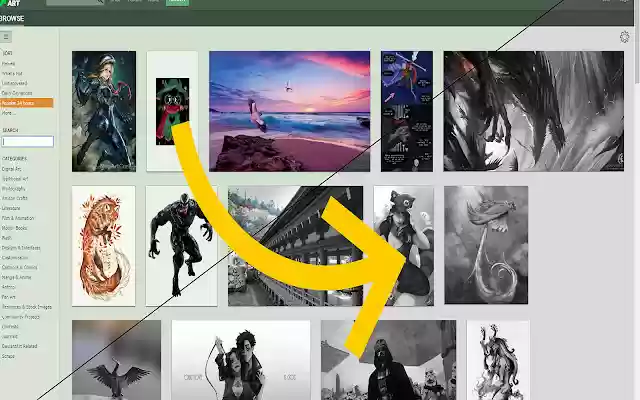This screenshot has height=400, width=640.
Task: Sort by Daily Deviations
Action: click(x=17, y=93)
